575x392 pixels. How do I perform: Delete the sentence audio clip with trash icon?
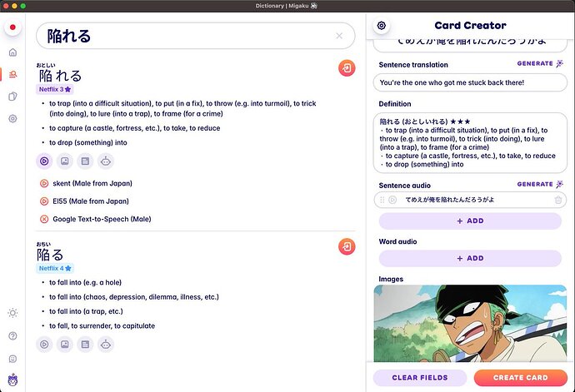coord(558,200)
